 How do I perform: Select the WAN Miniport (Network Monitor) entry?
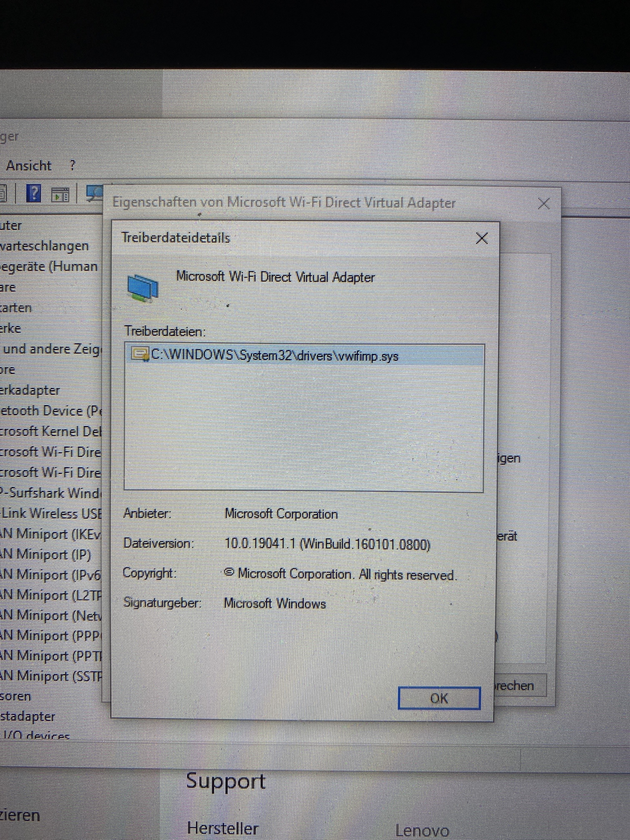tap(51, 615)
